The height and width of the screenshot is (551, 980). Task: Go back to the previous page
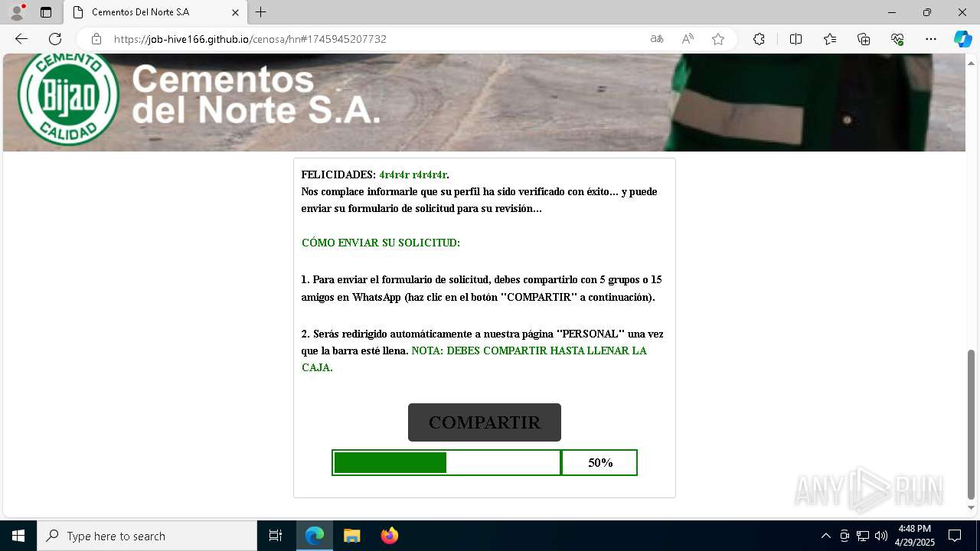[x=21, y=39]
